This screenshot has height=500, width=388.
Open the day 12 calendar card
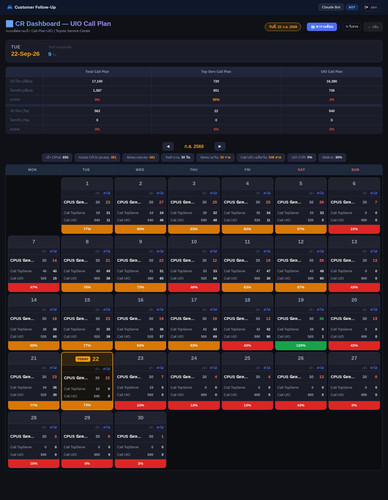[301, 264]
